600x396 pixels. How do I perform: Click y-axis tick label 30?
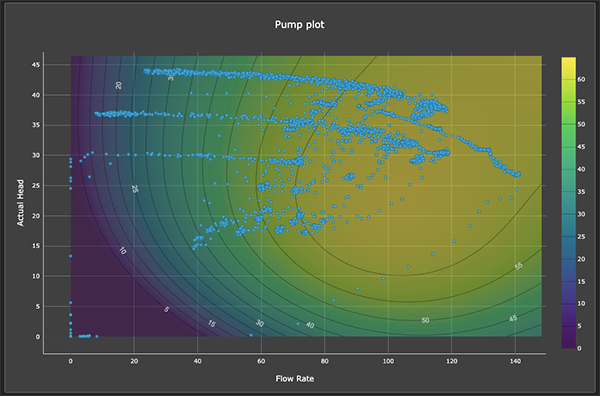click(36, 155)
